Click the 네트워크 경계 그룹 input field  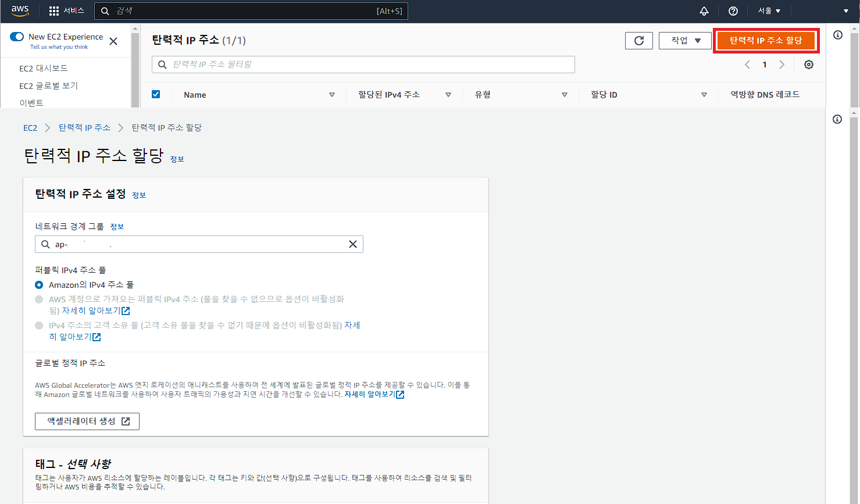pos(199,244)
